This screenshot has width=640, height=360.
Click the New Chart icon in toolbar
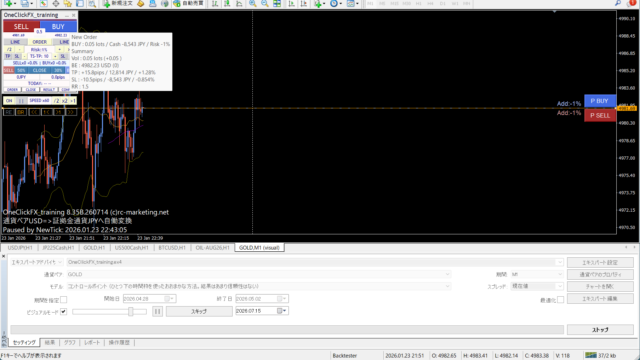point(9,4)
